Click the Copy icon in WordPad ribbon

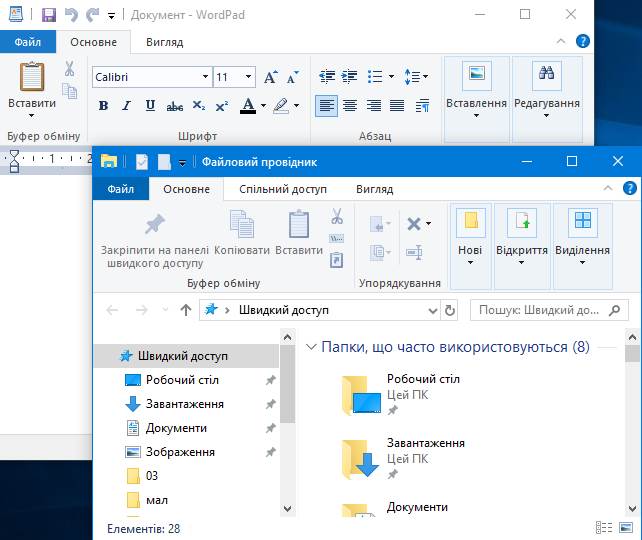click(69, 91)
